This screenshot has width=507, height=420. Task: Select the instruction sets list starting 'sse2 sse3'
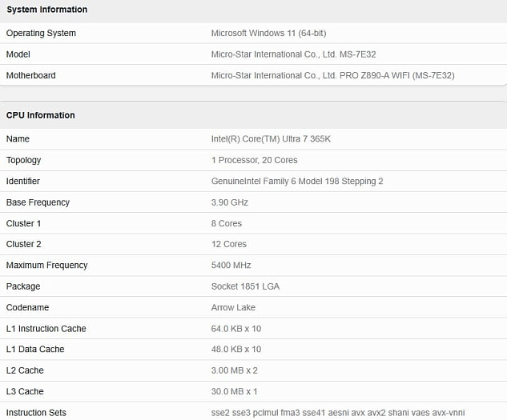coord(338,413)
